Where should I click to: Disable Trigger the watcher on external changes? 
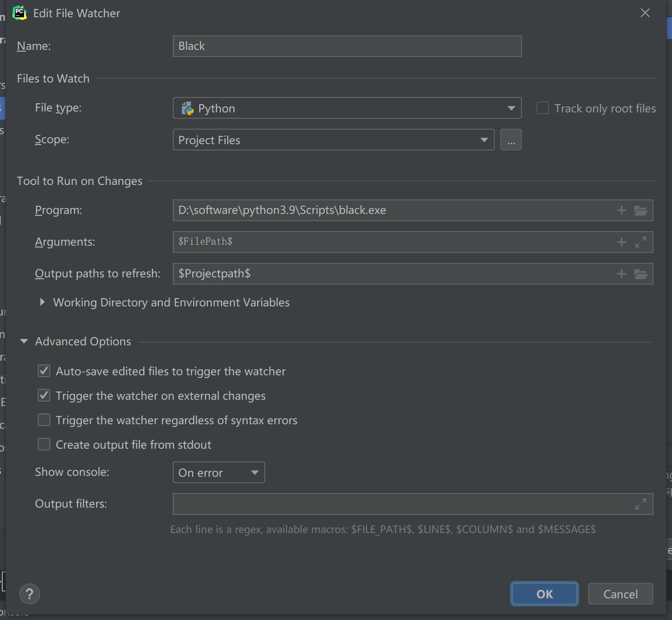pos(44,396)
